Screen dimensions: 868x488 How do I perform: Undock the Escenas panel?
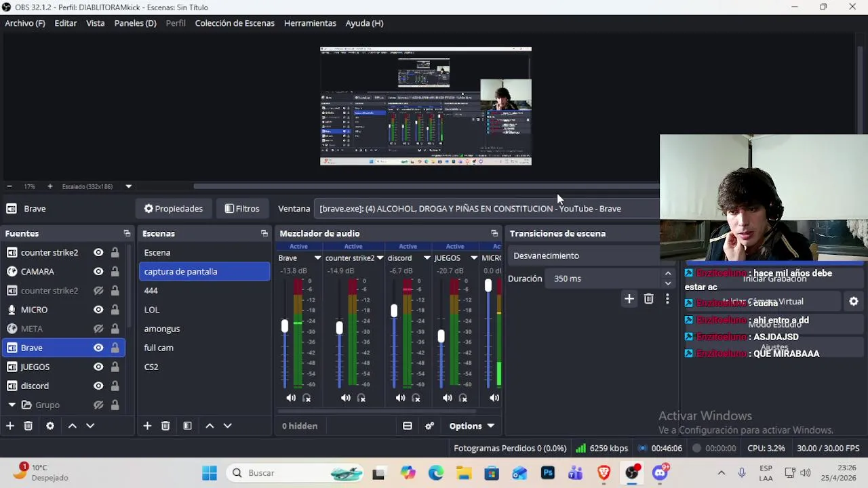[264, 233]
